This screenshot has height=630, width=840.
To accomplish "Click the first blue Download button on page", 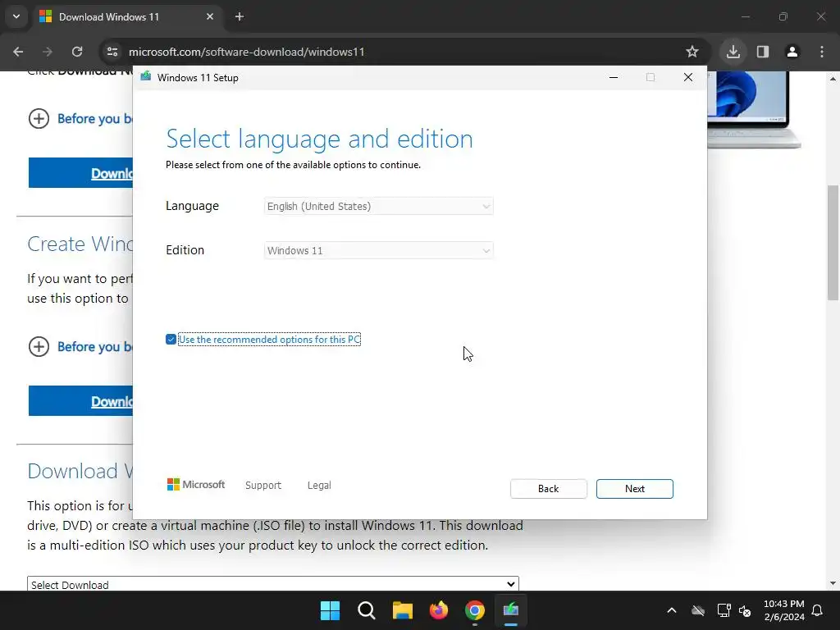I will [x=80, y=173].
